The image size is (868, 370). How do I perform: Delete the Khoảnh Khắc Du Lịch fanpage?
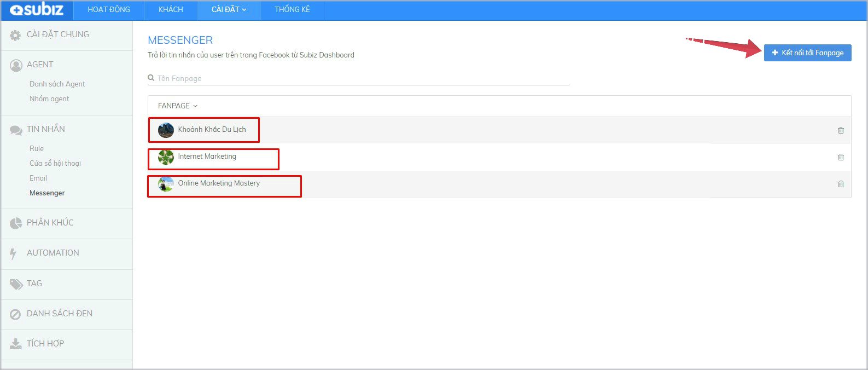(841, 130)
